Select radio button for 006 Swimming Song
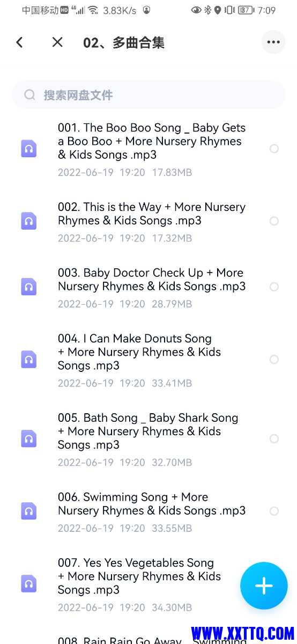This screenshot has width=297, height=644. pyautogui.click(x=274, y=511)
